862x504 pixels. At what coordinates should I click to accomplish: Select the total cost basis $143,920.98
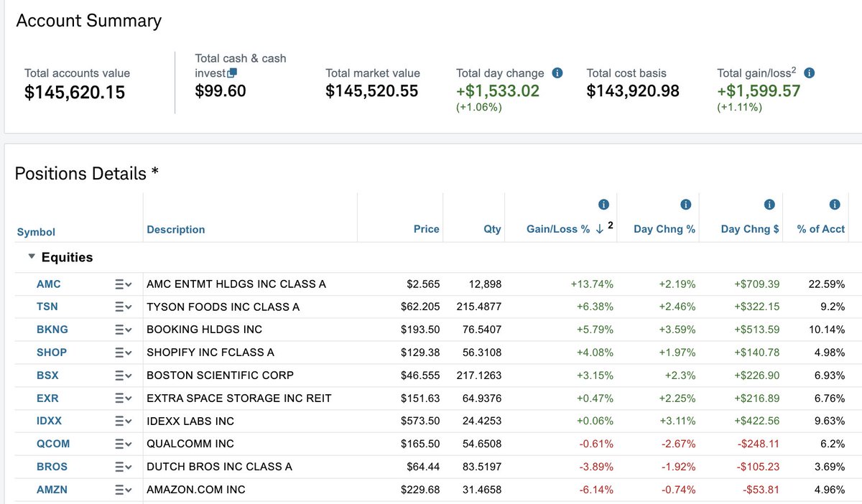point(633,91)
